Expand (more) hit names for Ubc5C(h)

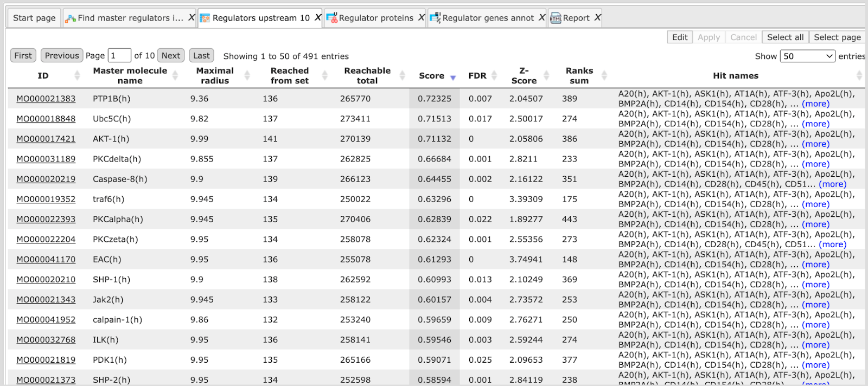coord(815,124)
